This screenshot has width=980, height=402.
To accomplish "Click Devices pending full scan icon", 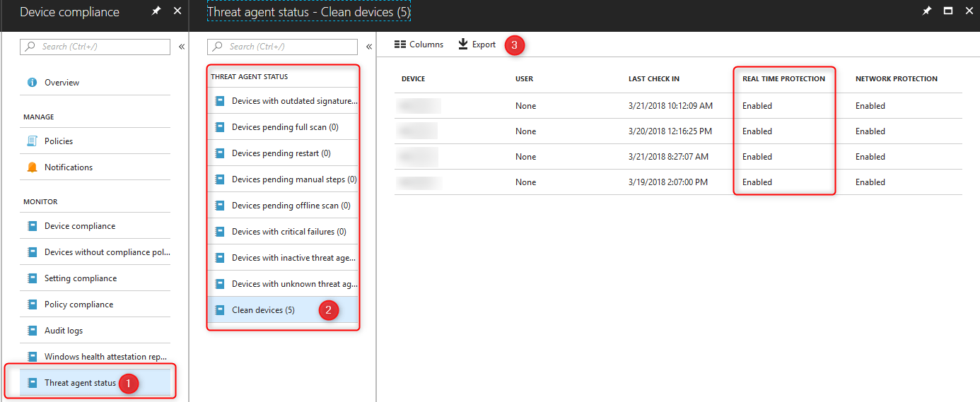I will click(219, 127).
